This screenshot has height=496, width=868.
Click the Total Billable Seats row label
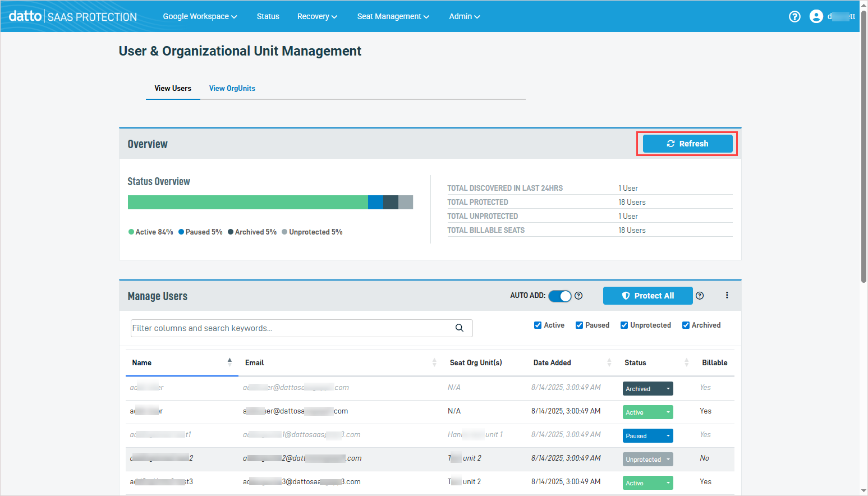tap(486, 230)
